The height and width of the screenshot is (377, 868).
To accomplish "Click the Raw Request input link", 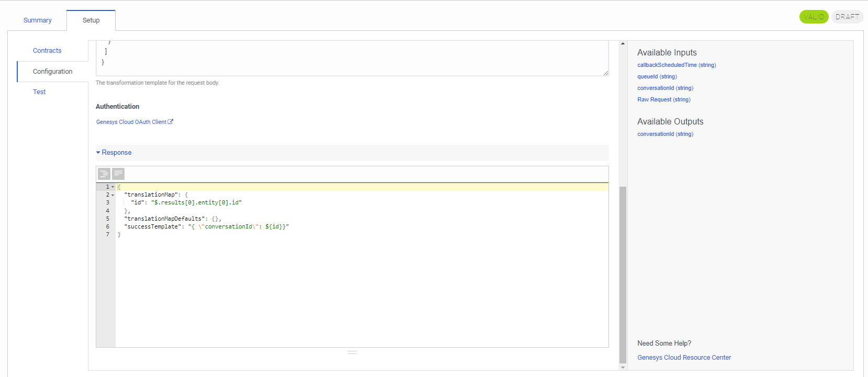I will [663, 100].
